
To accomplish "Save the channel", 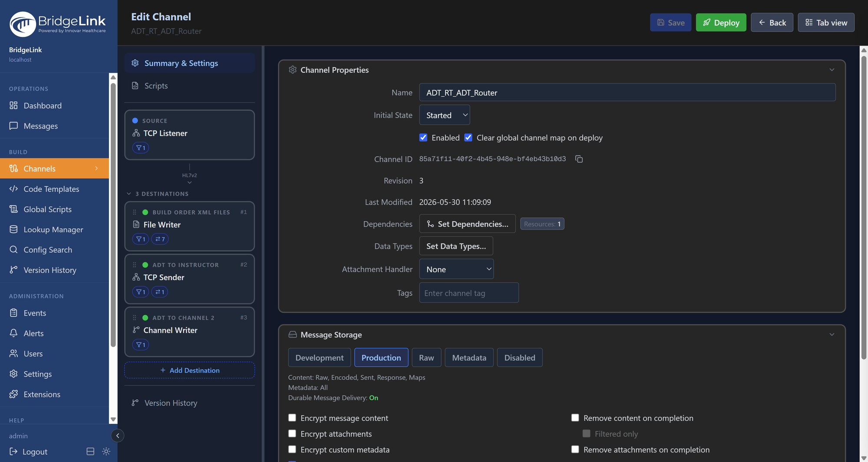I will [670, 23].
